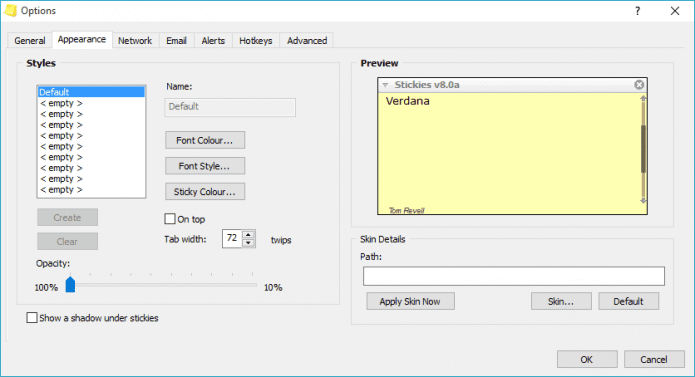Open the Network tab
Viewport: 695px width, 377px height.
[x=135, y=41]
